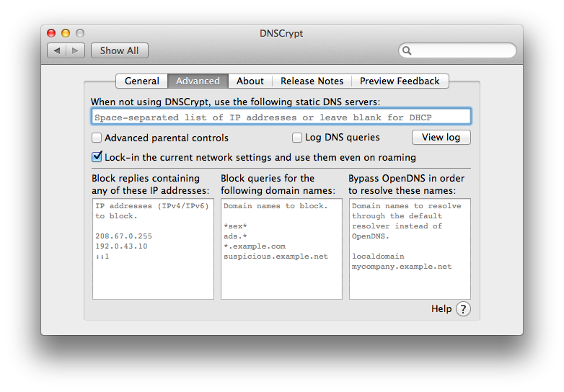564x392 pixels.
Task: Click the Help question mark button
Action: [463, 309]
